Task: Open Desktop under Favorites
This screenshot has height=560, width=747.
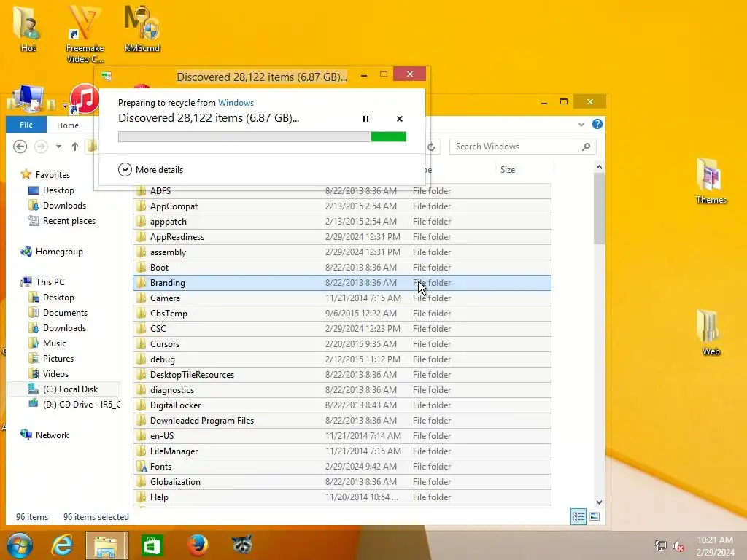Action: [58, 190]
